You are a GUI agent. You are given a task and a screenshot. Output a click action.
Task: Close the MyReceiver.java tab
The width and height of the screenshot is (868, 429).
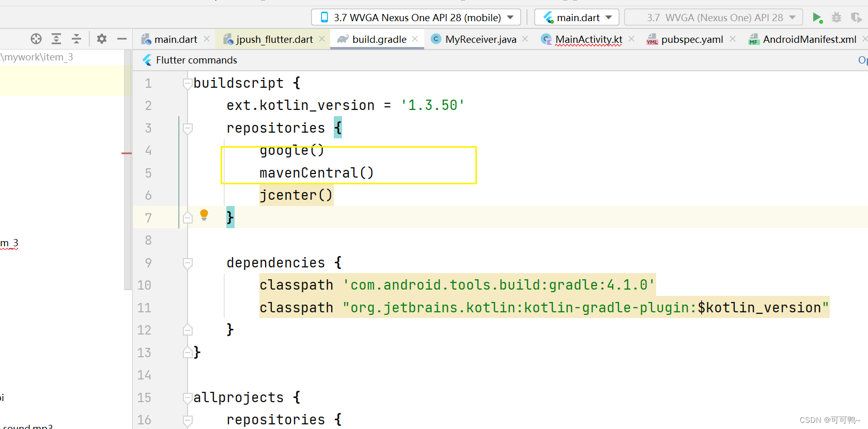tap(525, 39)
